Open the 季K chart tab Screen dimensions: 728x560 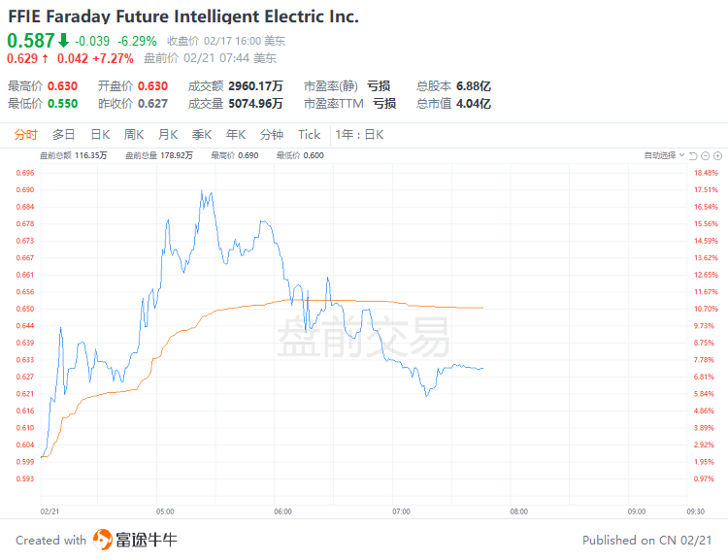point(202,135)
